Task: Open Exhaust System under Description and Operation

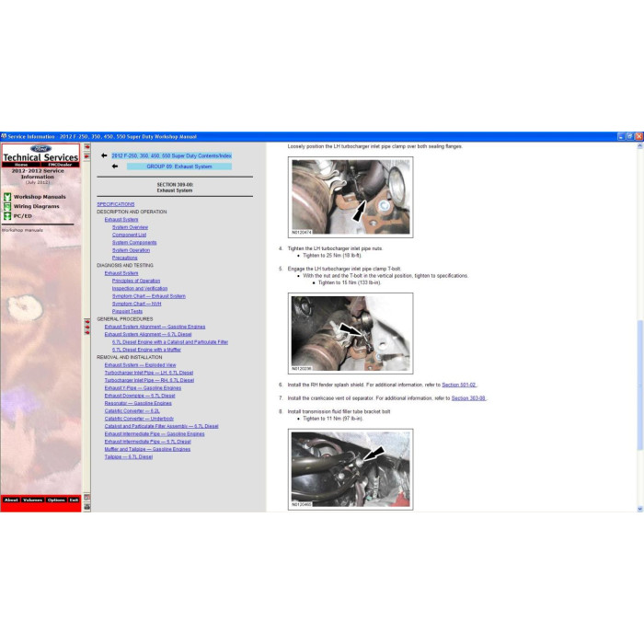Action: (121, 219)
